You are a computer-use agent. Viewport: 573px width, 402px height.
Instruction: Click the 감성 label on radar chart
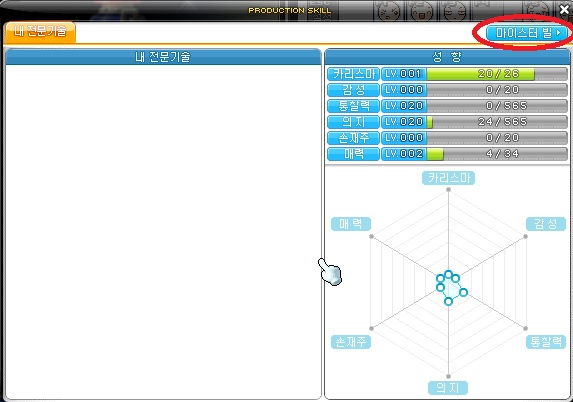(546, 224)
